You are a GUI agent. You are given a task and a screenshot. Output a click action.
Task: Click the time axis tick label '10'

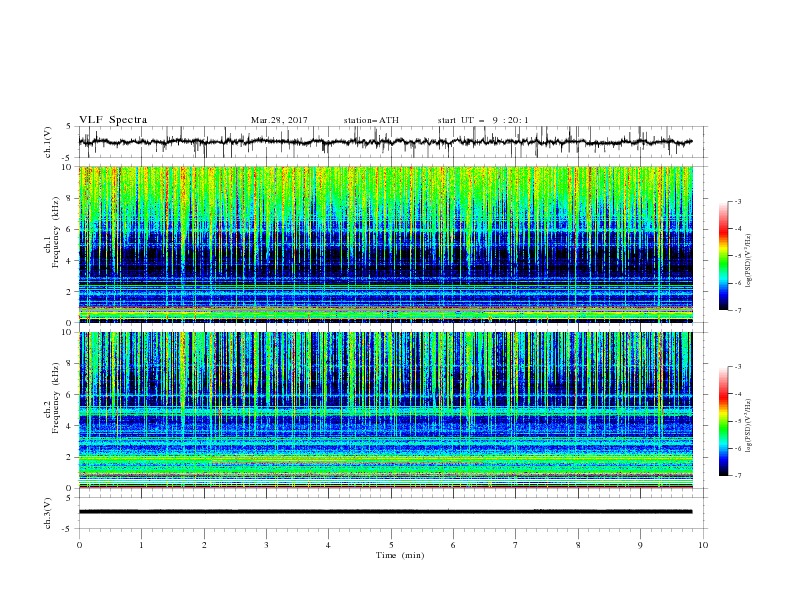703,545
